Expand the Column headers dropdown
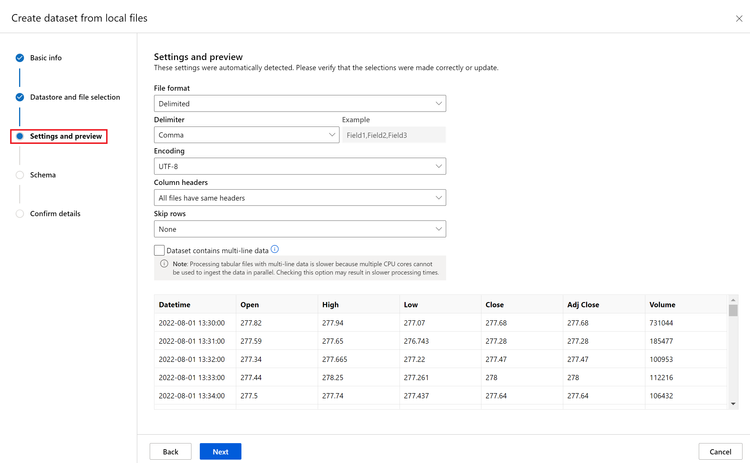 (300, 198)
